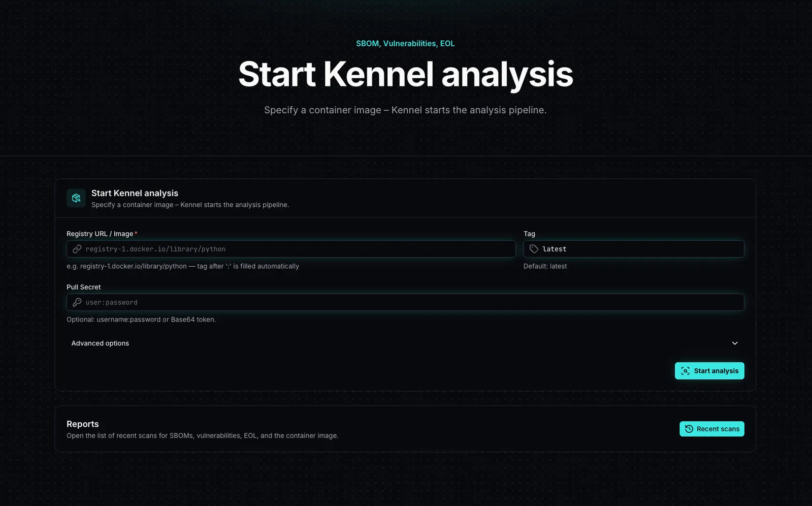Viewport: 812px width, 506px height.
Task: Click the 'Registry URL / Image' field label
Action: 100,234
